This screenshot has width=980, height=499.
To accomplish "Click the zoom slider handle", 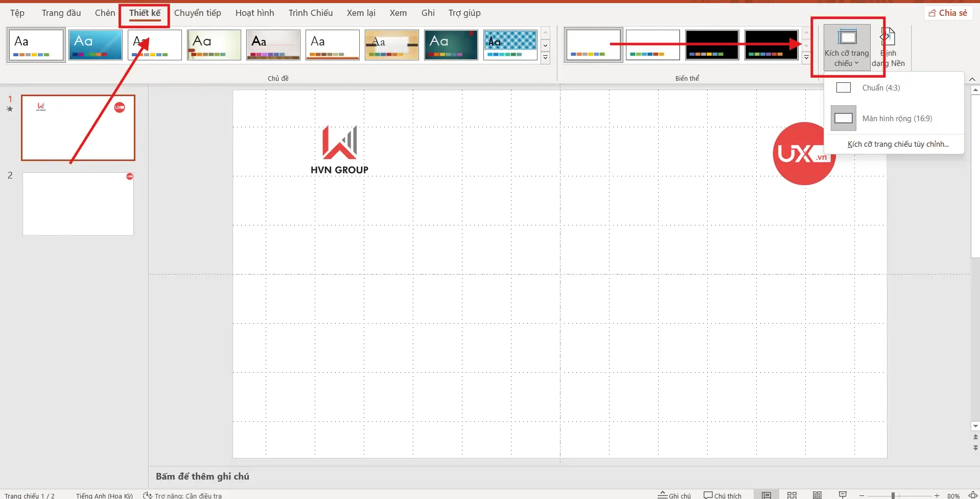I will click(x=893, y=495).
